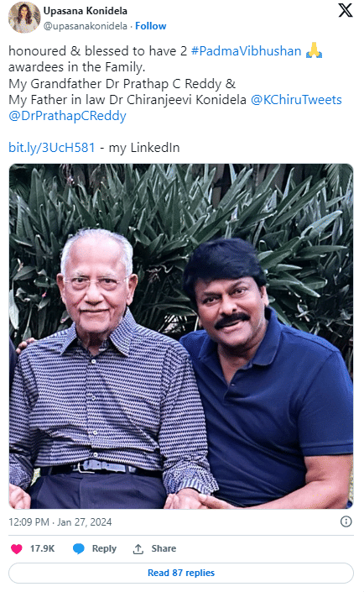Image resolution: width=364 pixels, height=592 pixels.
Task: Click Read 87 replies button
Action: click(181, 573)
